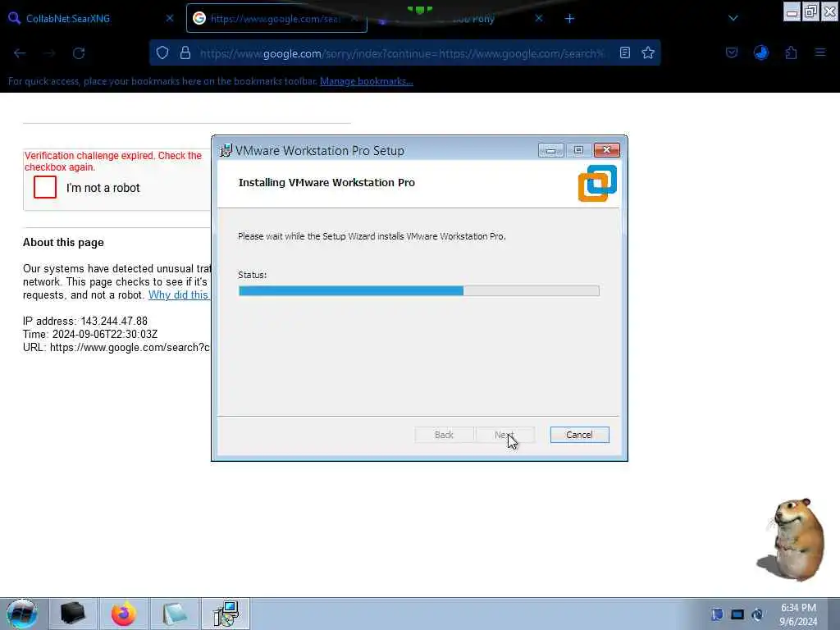The image size is (840, 630).
Task: Switch to the third tab ending in Pony
Action: click(x=461, y=20)
